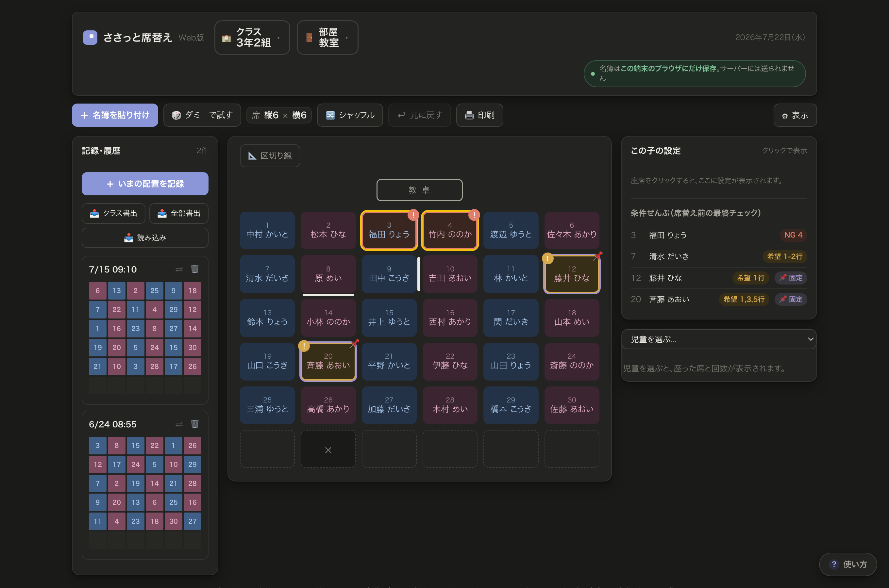Select seat 7 清水 だいき
This screenshot has height=588, width=889.
point(267,274)
